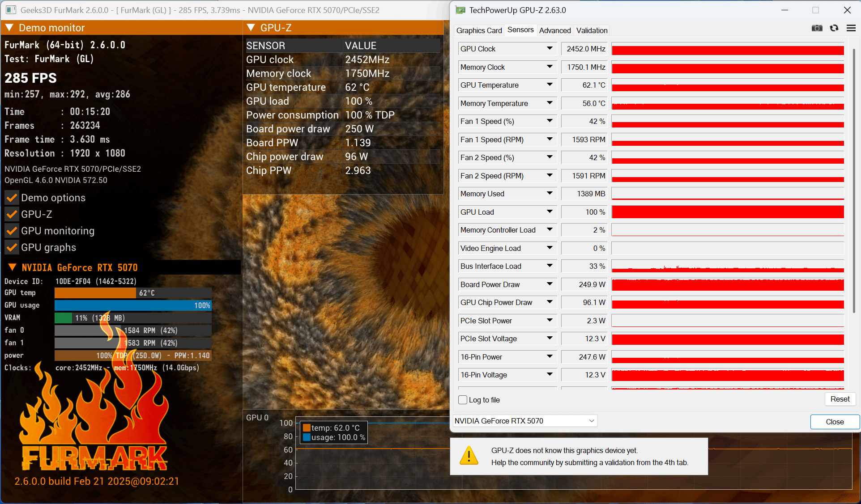Switch to the Graphics Card tab
This screenshot has height=504, width=861.
479,30
